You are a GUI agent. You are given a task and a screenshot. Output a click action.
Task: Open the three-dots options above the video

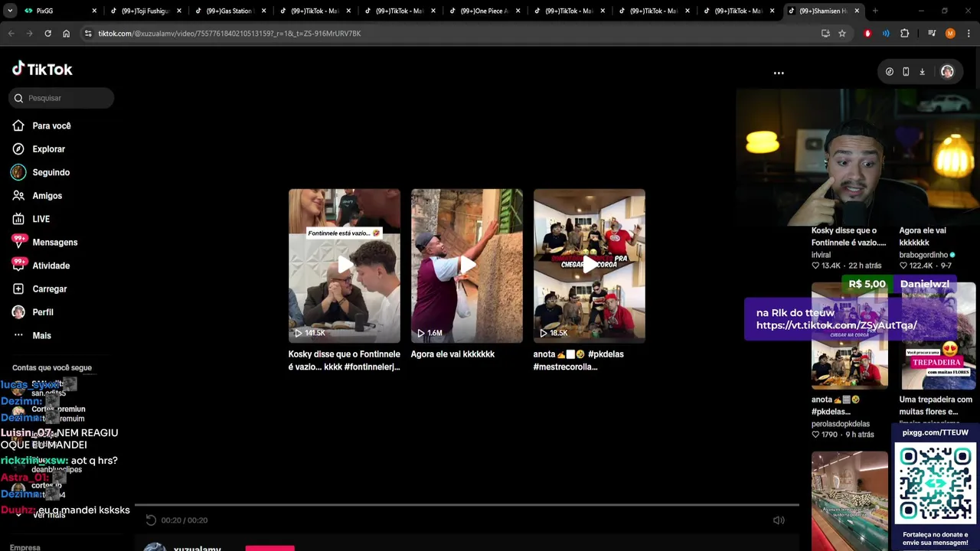tap(779, 73)
